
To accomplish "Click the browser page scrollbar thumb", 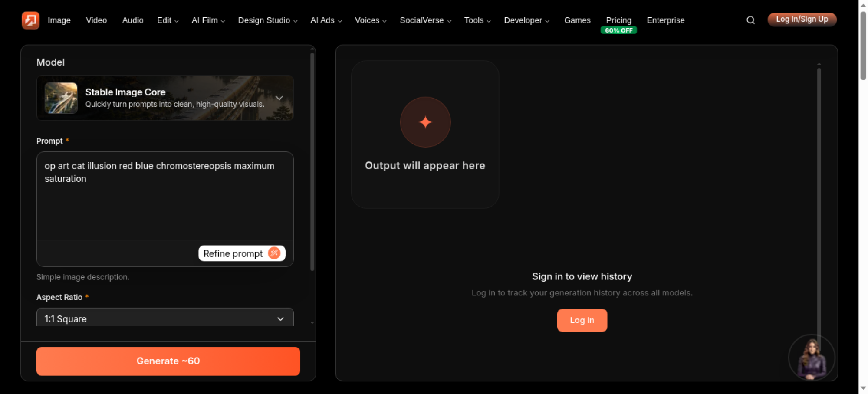I will point(863,46).
